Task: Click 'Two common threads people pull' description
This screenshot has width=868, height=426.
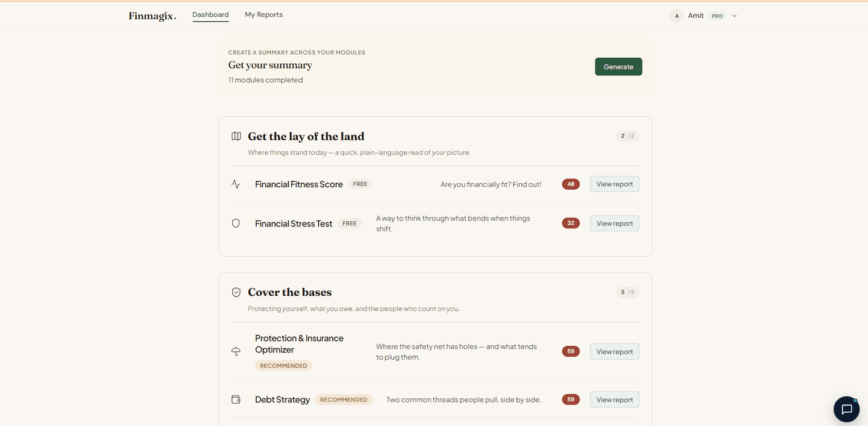Action: [x=464, y=399]
